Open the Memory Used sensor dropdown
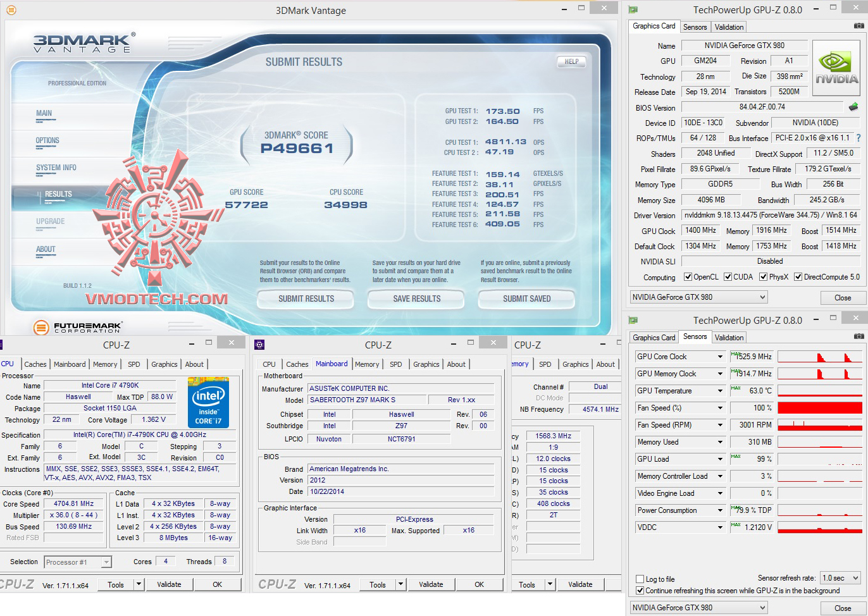 coord(720,442)
